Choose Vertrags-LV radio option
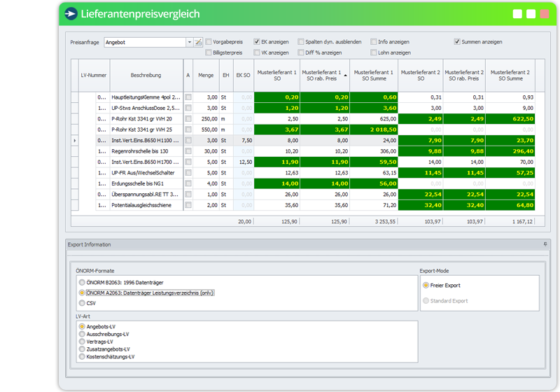The width and height of the screenshot is (560, 392). (82, 342)
